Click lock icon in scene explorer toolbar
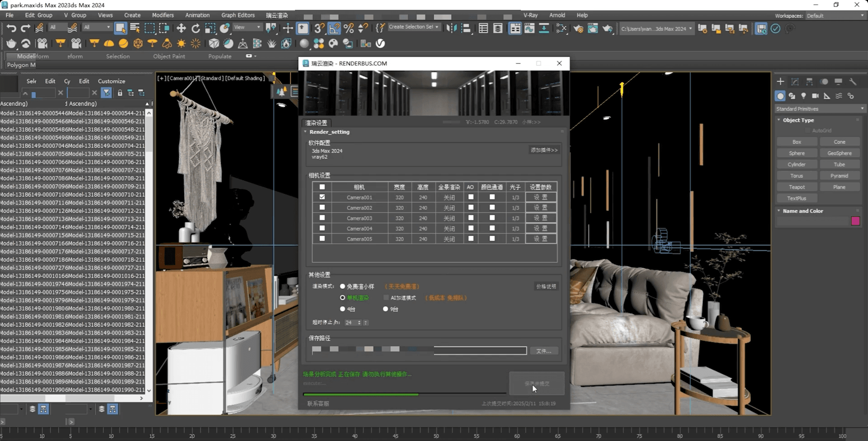This screenshot has width=868, height=441. [120, 93]
